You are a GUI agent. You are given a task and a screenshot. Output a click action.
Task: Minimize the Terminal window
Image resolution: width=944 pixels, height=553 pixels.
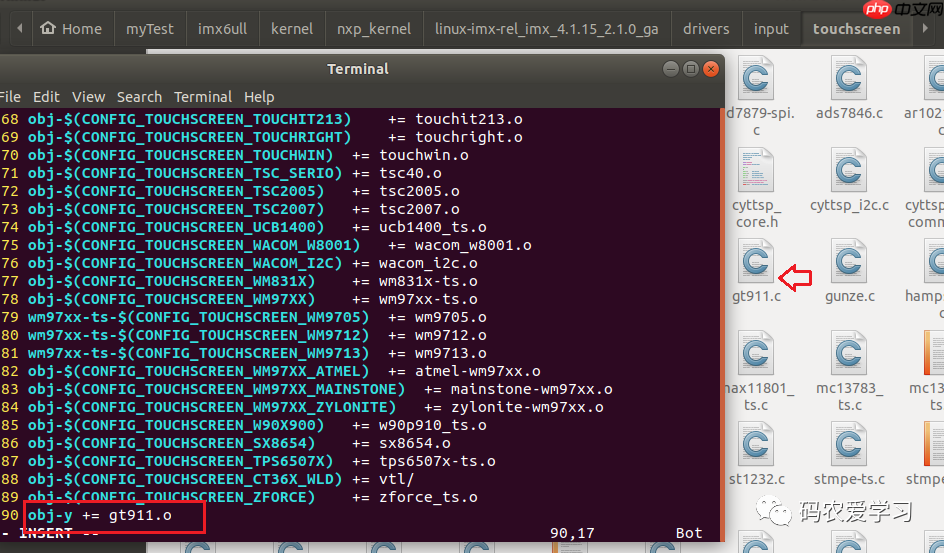point(671,69)
